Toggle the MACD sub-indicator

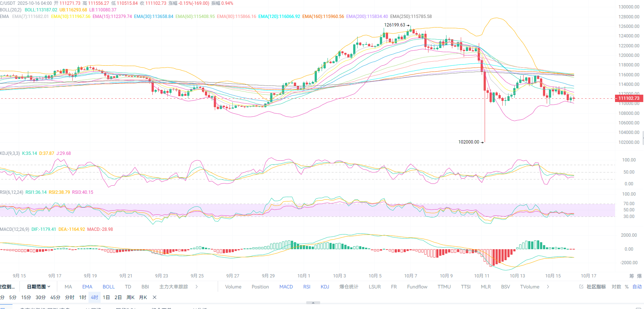(286, 287)
